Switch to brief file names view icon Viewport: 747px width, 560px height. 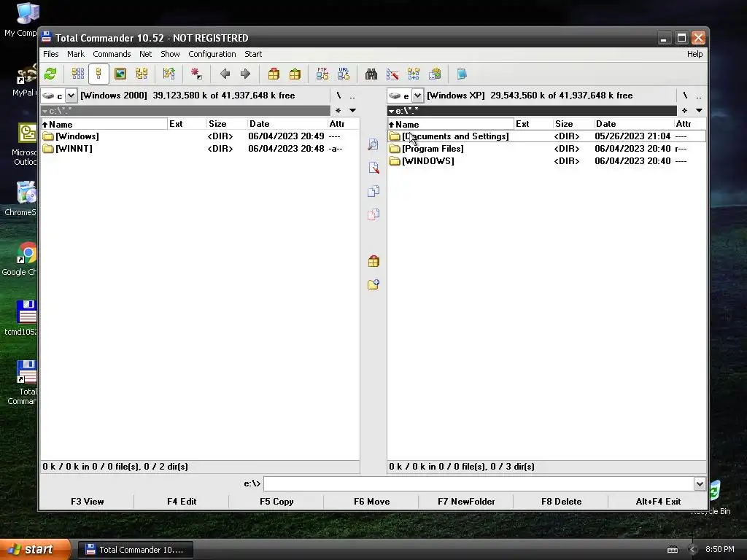[x=77, y=74]
